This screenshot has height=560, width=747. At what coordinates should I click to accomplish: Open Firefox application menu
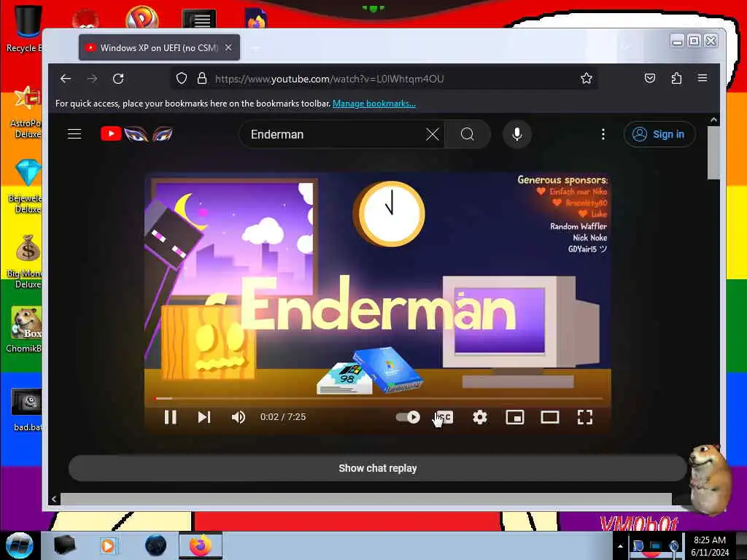tap(703, 78)
